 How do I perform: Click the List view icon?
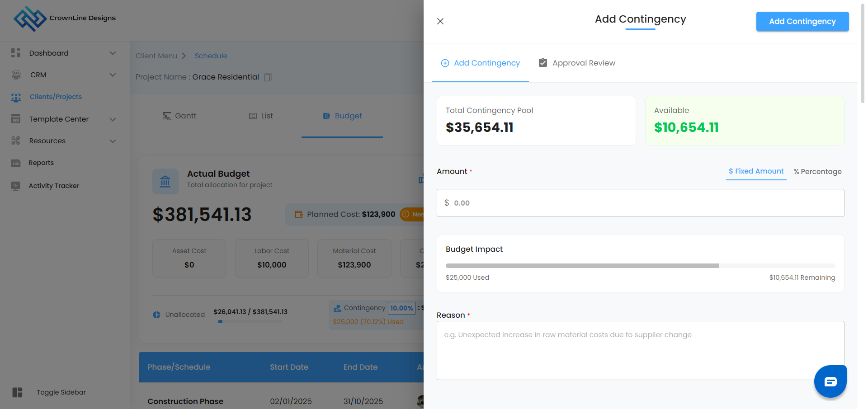point(253,116)
